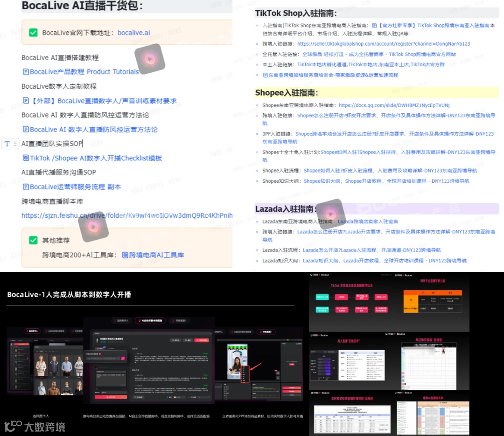This screenshot has height=436, width=504.
Task: Open the 海外平台直播审核力度 slide
Action: point(433,298)
